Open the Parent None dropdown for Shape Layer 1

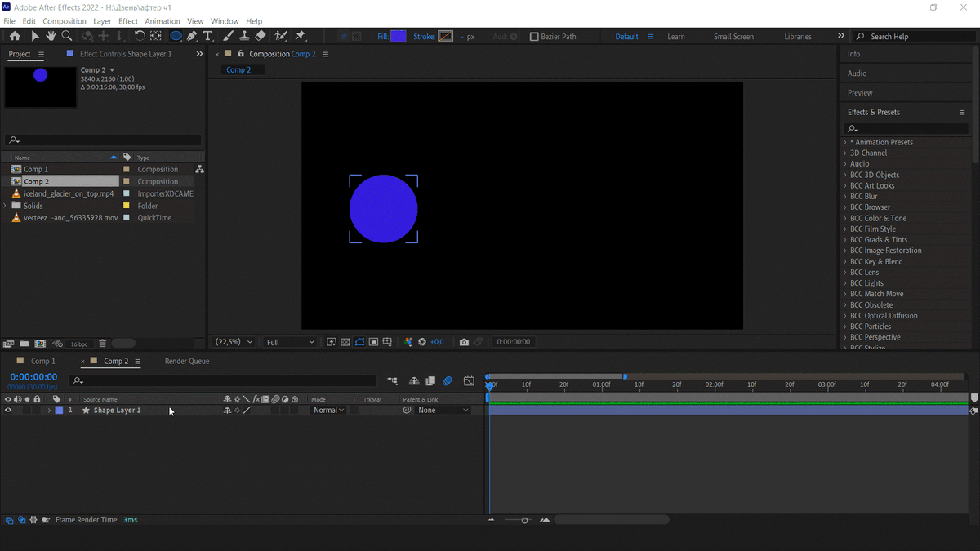(443, 411)
